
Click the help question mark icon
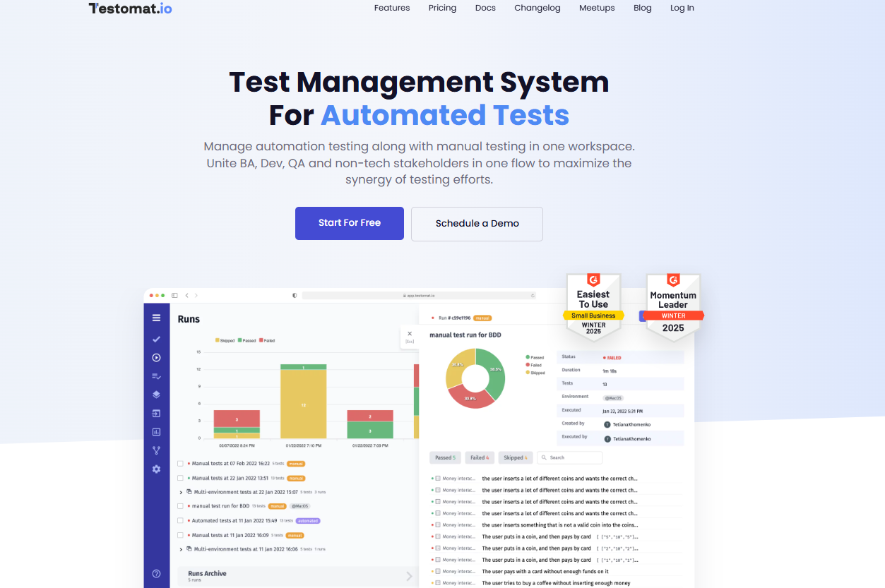(x=156, y=572)
